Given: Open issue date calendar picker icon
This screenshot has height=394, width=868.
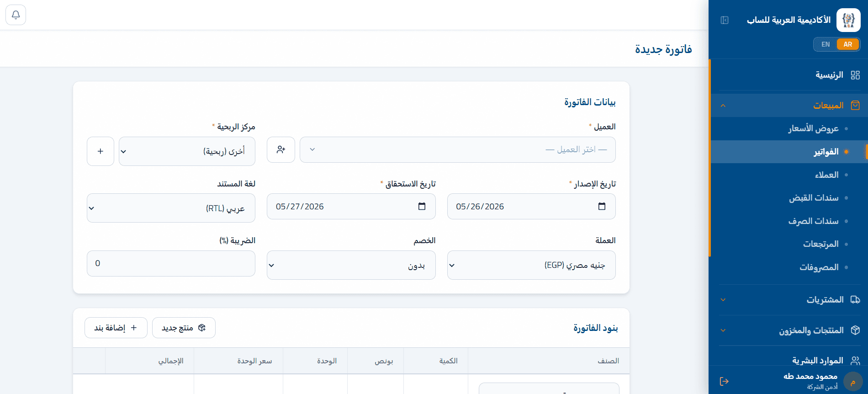Looking at the screenshot, I should click(602, 206).
